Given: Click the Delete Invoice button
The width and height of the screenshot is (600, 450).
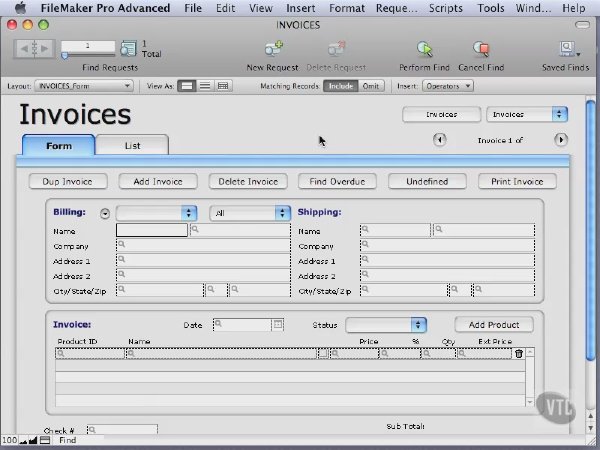Looking at the screenshot, I should pos(248,181).
